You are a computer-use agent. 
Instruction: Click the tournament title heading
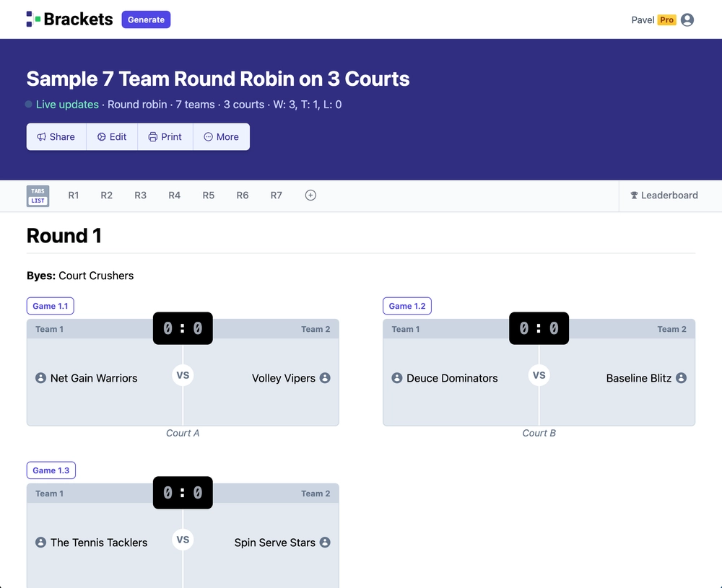[218, 79]
